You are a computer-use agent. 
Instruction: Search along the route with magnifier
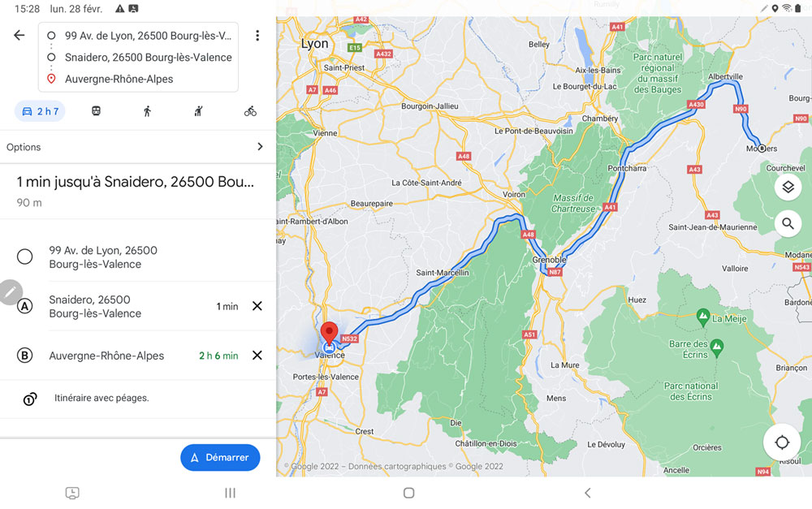[788, 224]
